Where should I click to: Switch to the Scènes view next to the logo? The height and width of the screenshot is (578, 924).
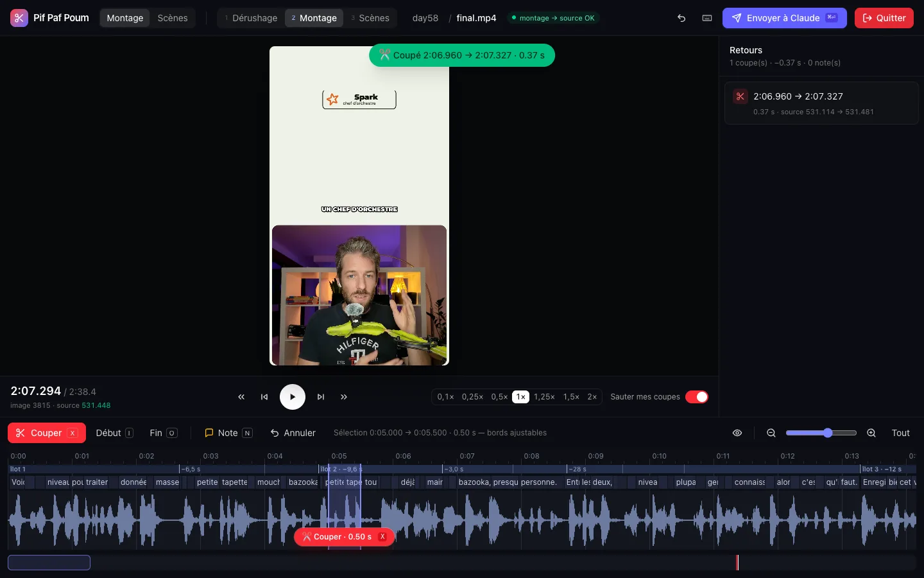[x=173, y=18]
